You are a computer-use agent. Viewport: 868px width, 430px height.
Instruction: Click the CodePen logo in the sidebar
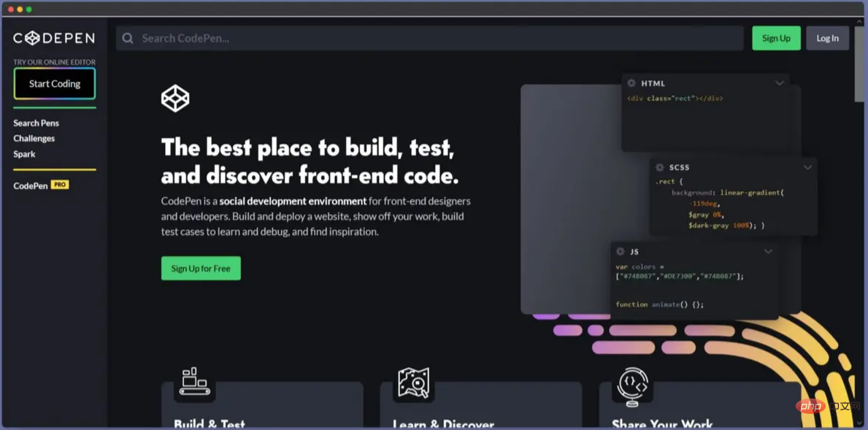click(x=54, y=38)
